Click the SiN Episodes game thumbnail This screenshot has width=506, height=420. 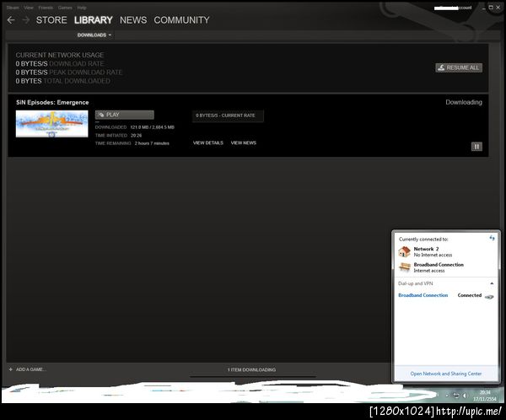52,124
